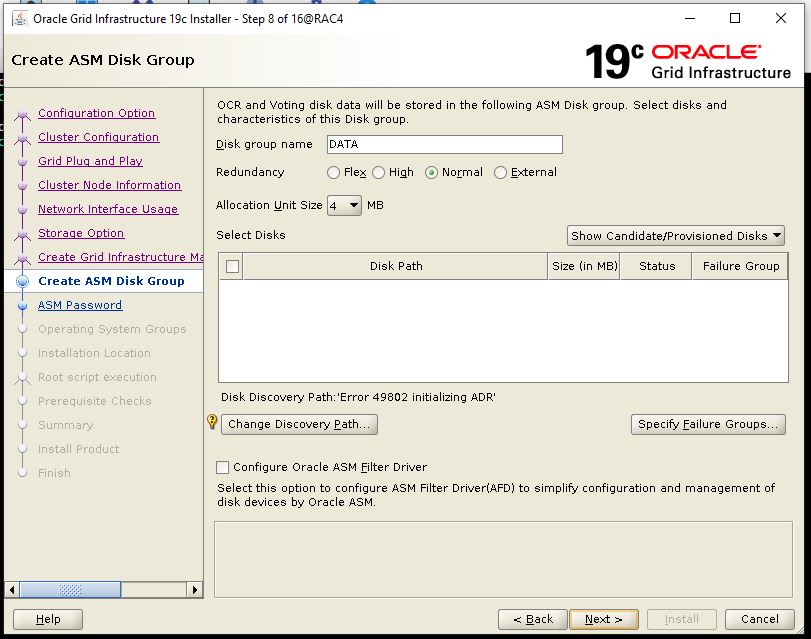Open Show Candidate/Provisioned Disks dropdown
This screenshot has width=811, height=639.
(x=675, y=236)
